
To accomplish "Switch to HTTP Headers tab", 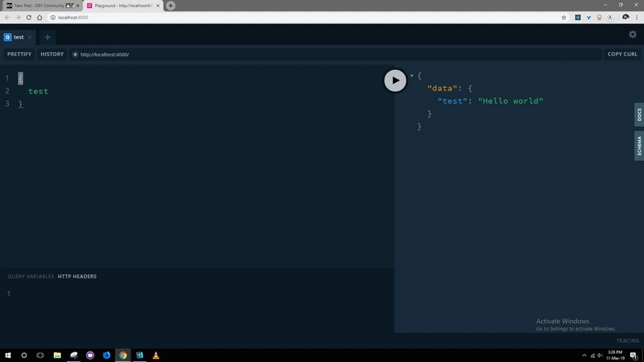I will pos(77,276).
